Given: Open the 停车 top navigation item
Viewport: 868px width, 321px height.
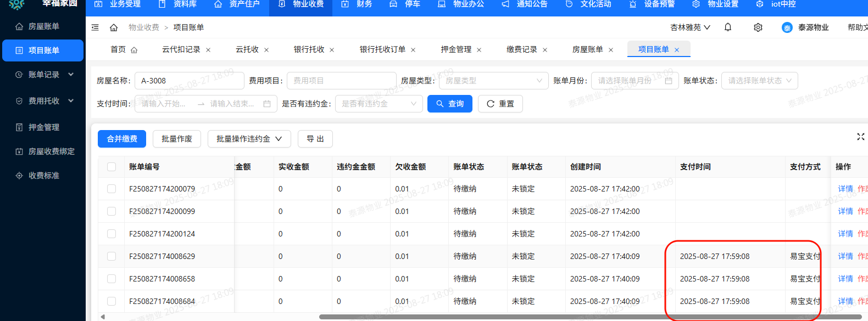Looking at the screenshot, I should pyautogui.click(x=405, y=4).
